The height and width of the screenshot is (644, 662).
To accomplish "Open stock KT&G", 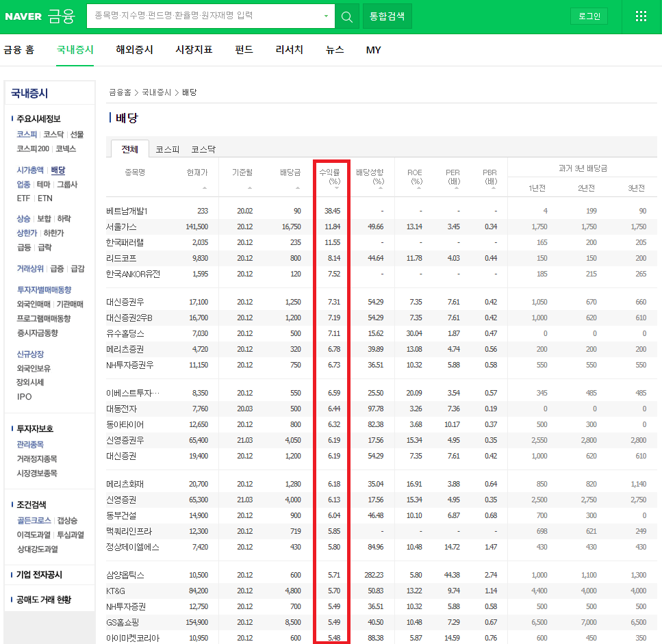I will pos(115,591).
